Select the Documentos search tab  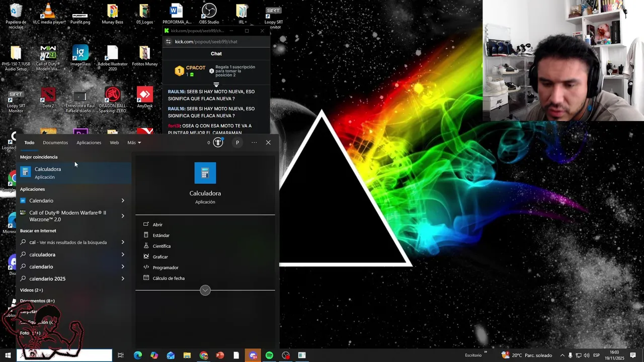tap(55, 143)
